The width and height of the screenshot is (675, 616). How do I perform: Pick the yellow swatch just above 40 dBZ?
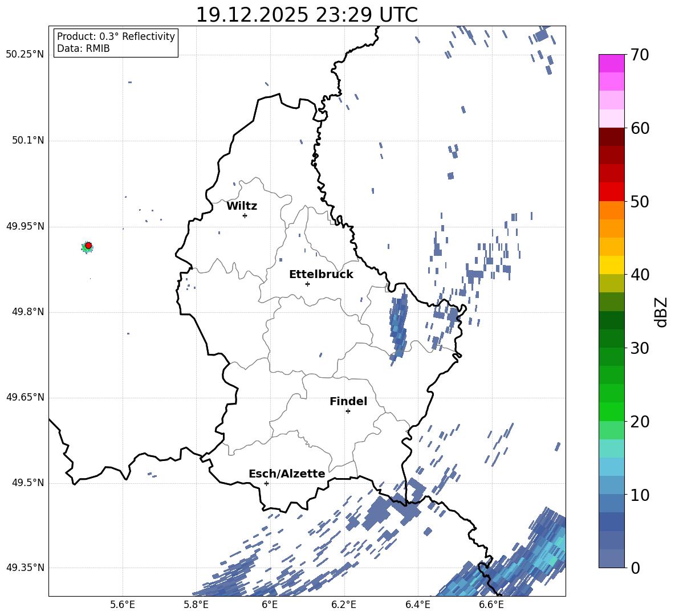coord(611,265)
